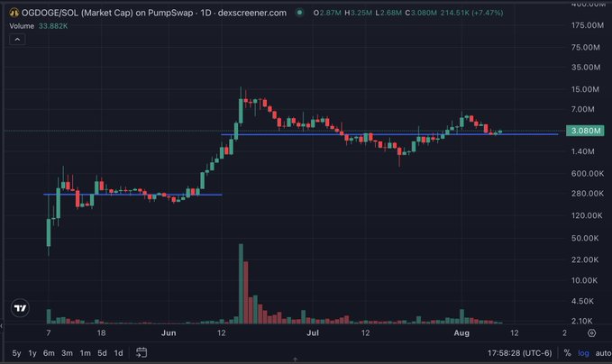This screenshot has height=364, width=612.
Task: Open the go-to-date calendar icon
Action: tap(142, 352)
